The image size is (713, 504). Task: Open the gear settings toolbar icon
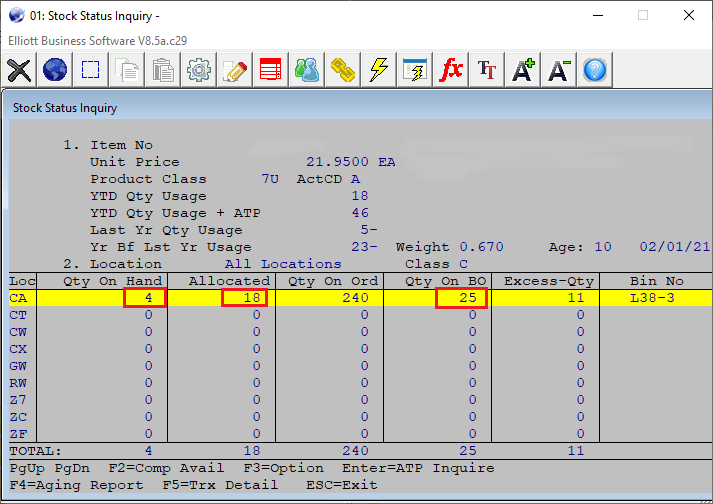[199, 70]
